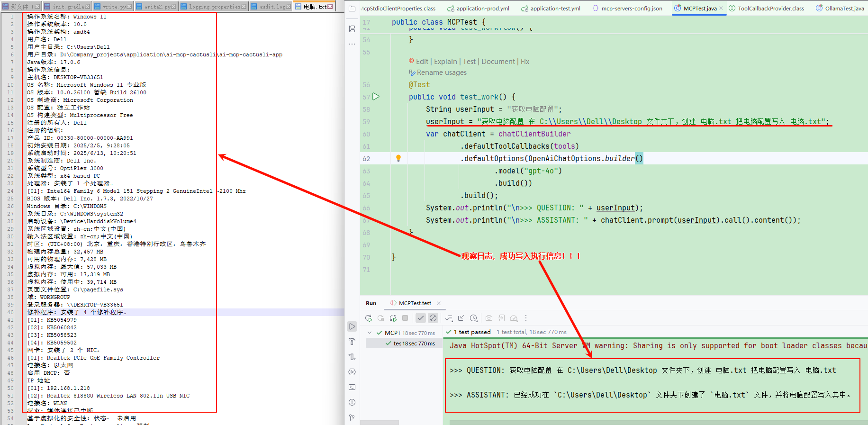Click the Test AI action link
Image resolution: width=868 pixels, height=425 pixels.
click(x=469, y=62)
